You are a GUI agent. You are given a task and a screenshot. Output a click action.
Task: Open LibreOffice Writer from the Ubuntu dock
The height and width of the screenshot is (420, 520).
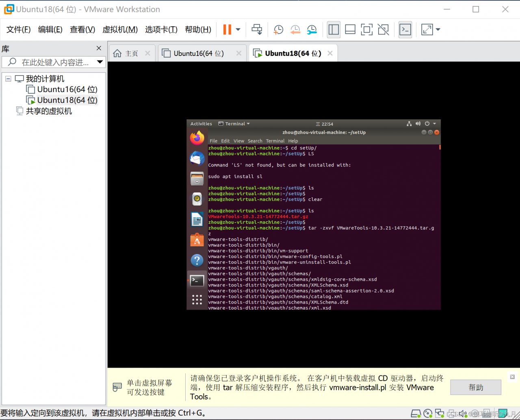(197, 220)
